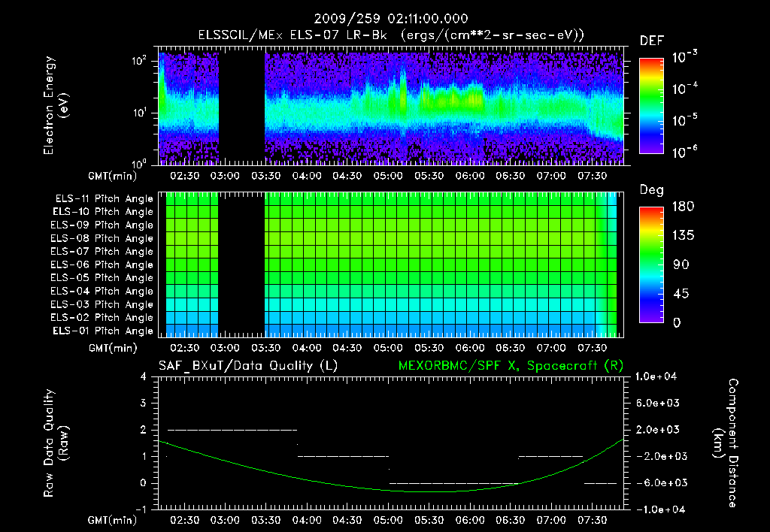770x532 pixels.
Task: Select the ELS-10 Pitch Angle row label
Action: click(x=102, y=212)
